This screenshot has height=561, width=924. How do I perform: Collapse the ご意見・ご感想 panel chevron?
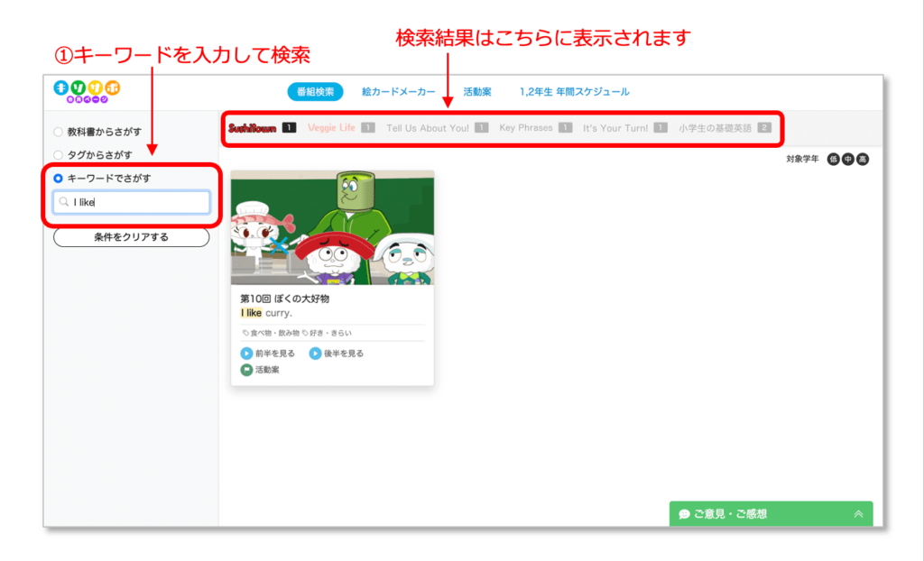[x=856, y=512]
